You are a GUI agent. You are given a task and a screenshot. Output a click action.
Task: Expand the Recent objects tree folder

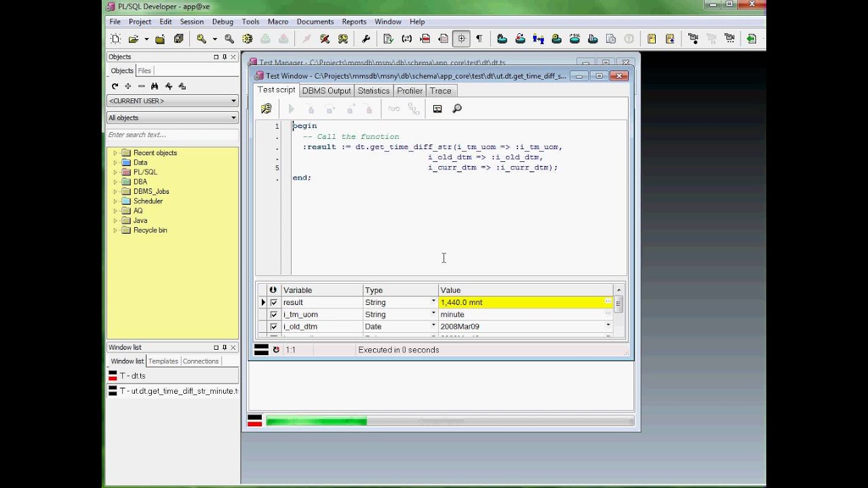point(115,153)
